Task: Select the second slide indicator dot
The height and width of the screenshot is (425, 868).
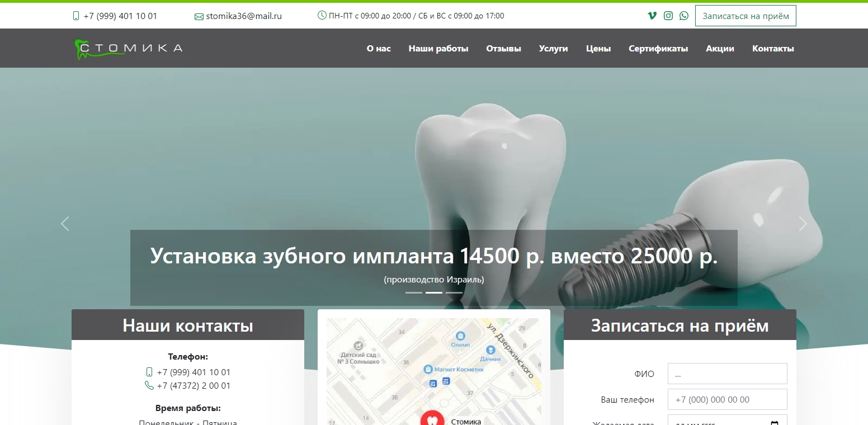Action: 433,292
